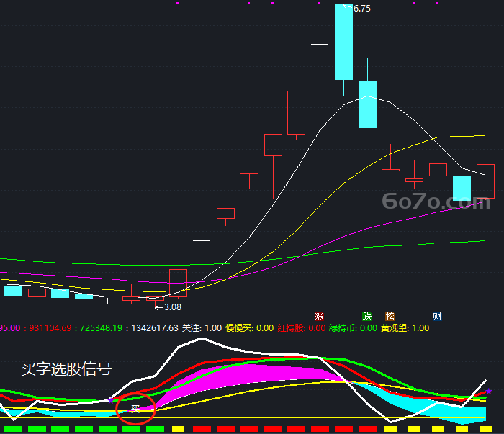Viewport: 504px width, 434px height.
Task: Click the 6.75 high price label
Action: pos(362,9)
